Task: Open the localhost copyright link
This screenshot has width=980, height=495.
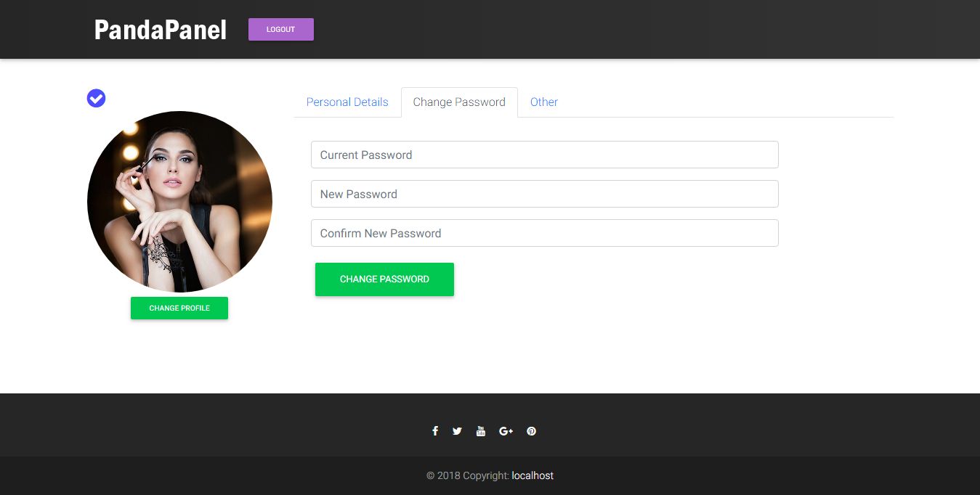Action: pos(532,475)
